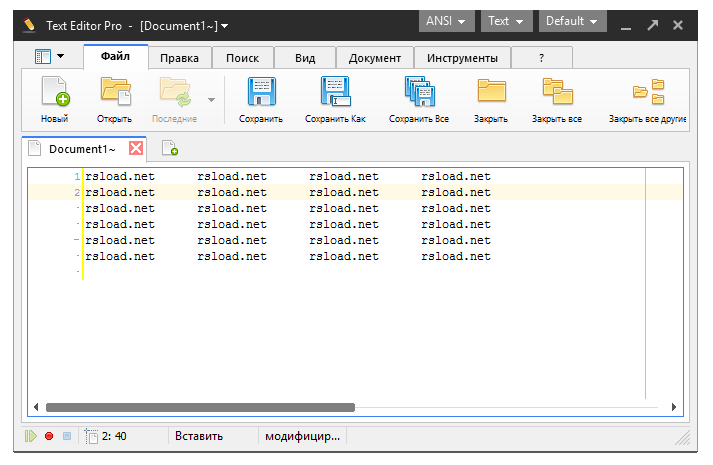The width and height of the screenshot is (713, 465).
Task: Click the модифицир... status entry
Action: 302,436
